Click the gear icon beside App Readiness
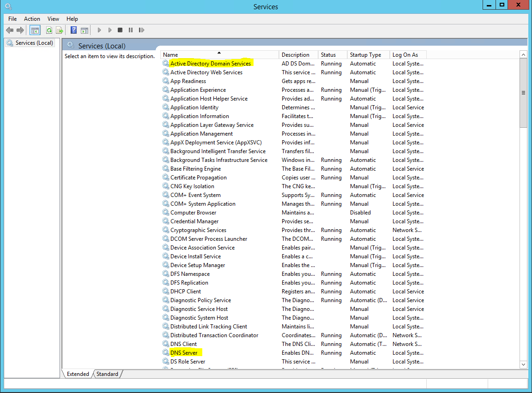This screenshot has width=532, height=393. pos(166,81)
